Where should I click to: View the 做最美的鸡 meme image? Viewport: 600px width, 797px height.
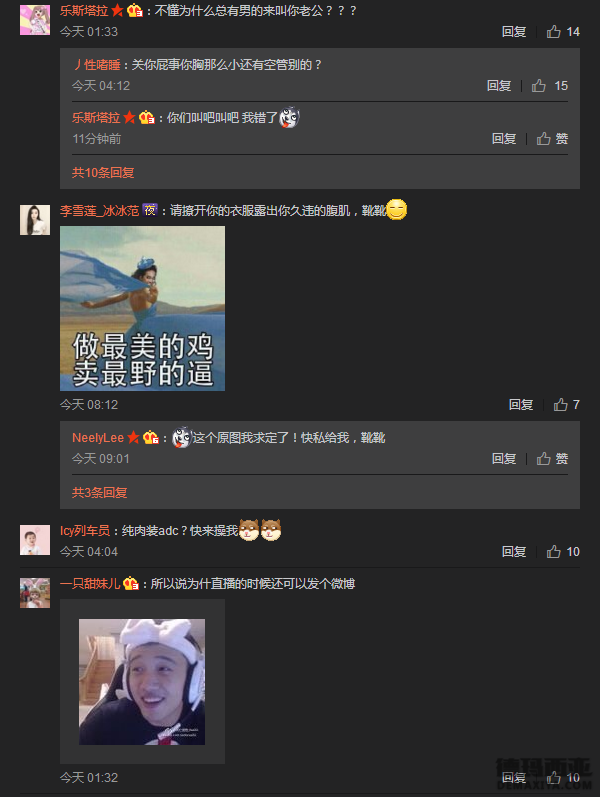(x=142, y=309)
